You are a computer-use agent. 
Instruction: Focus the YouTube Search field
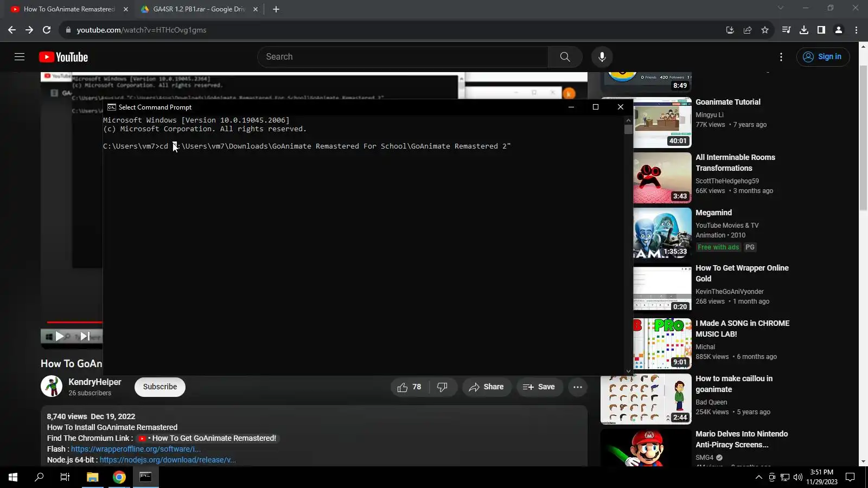point(403,57)
